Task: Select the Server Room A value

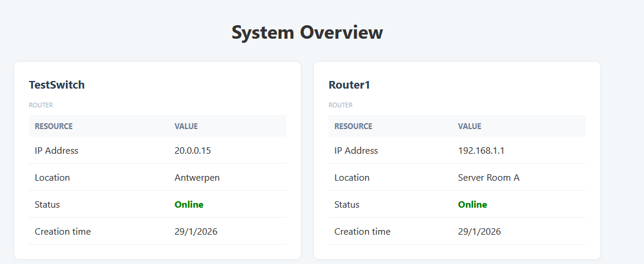Action: tap(489, 178)
